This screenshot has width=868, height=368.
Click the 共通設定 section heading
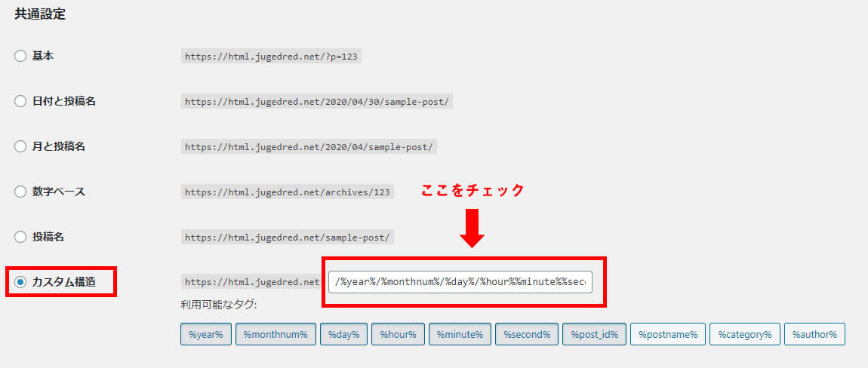40,14
